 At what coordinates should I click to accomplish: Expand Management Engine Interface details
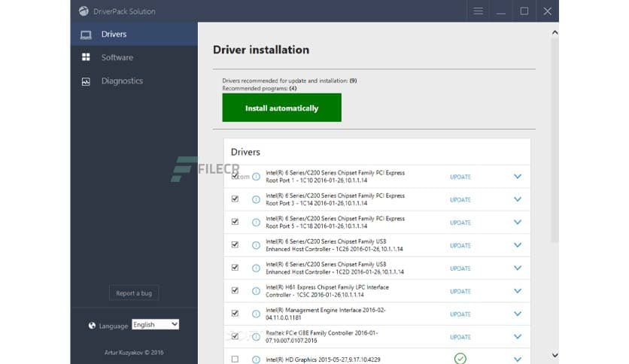click(518, 314)
